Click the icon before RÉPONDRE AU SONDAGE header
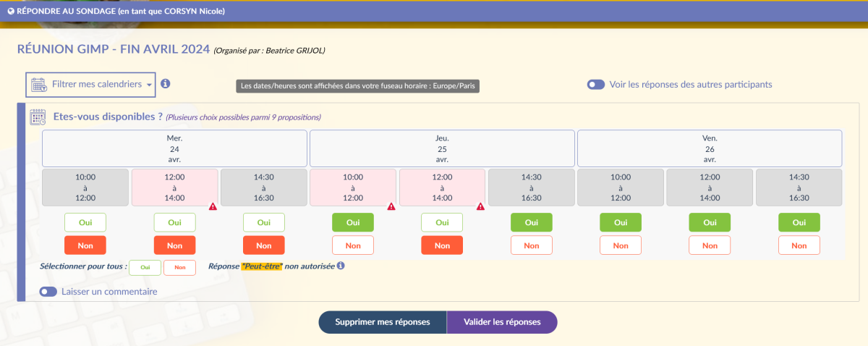This screenshot has height=346, width=868. [x=11, y=11]
